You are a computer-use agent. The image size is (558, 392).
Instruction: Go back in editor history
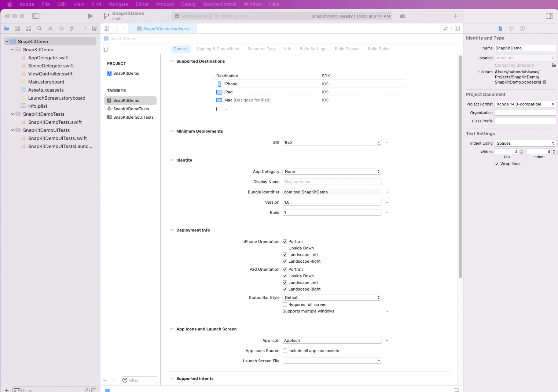point(117,29)
